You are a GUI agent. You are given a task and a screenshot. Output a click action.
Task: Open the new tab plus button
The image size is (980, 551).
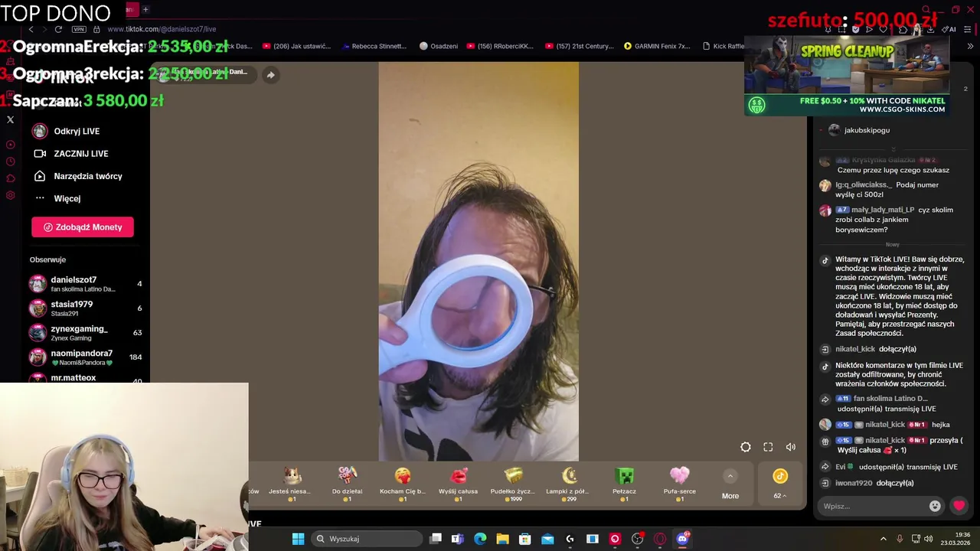tap(145, 9)
